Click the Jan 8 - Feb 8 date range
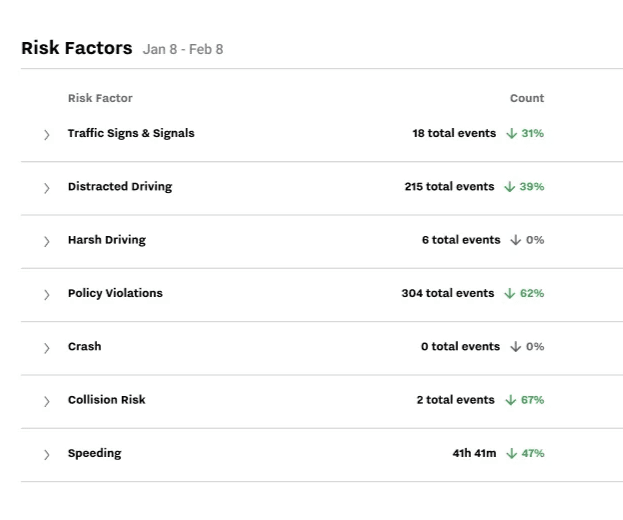The height and width of the screenshot is (520, 623). 183,49
